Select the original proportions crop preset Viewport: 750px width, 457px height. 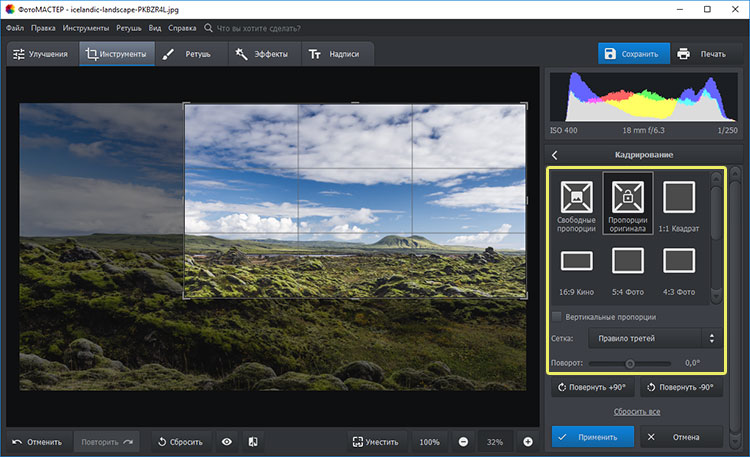click(627, 196)
